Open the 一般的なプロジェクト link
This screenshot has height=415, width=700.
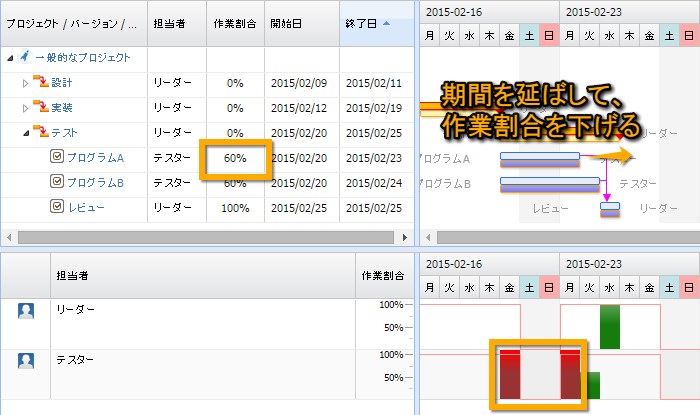click(x=83, y=58)
